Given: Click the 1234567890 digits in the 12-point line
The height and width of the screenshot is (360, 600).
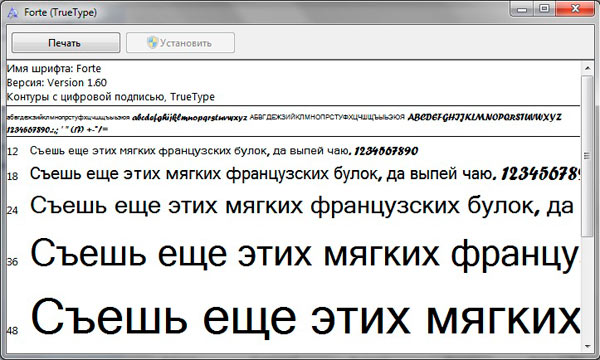Looking at the screenshot, I should click(x=386, y=151).
